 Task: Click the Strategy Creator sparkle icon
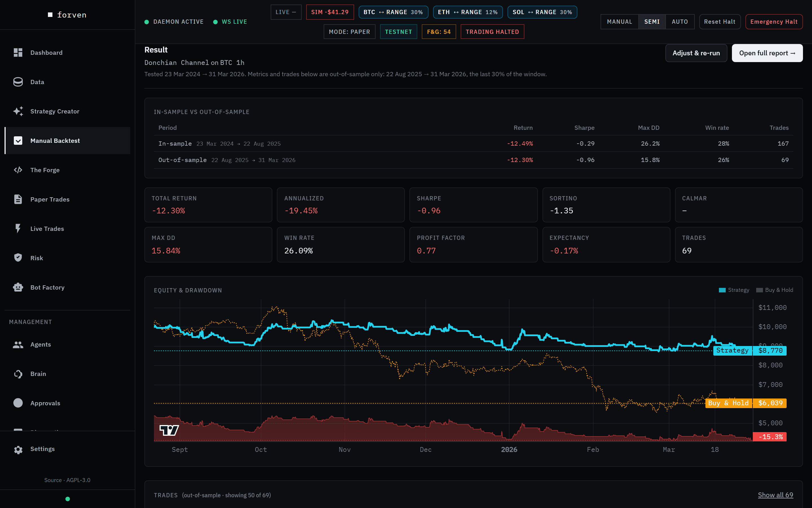pyautogui.click(x=18, y=111)
